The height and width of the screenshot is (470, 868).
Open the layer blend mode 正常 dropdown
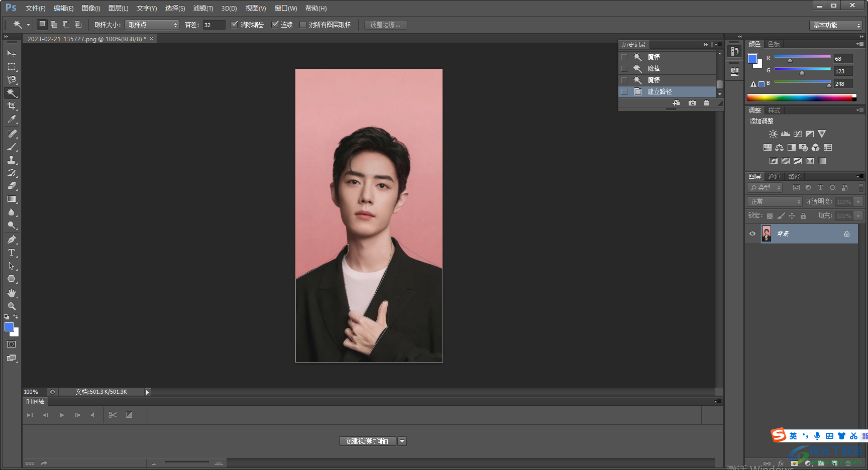click(x=775, y=201)
